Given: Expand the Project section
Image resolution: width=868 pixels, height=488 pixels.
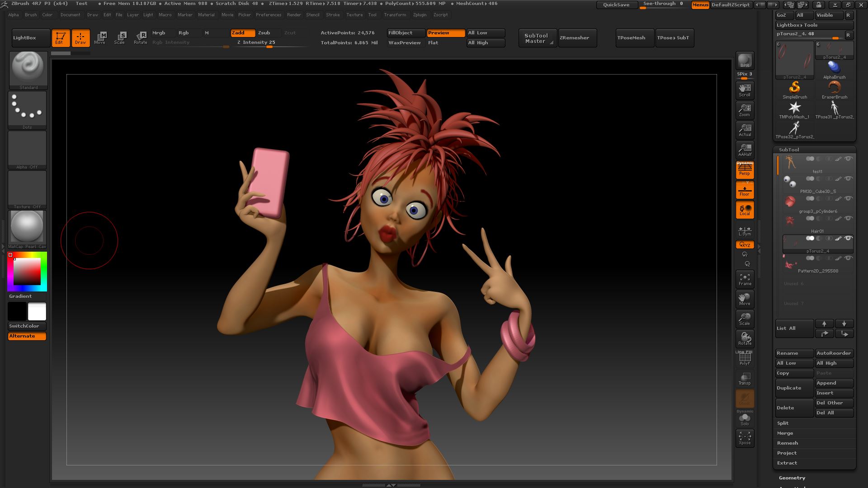Looking at the screenshot, I should pyautogui.click(x=787, y=453).
